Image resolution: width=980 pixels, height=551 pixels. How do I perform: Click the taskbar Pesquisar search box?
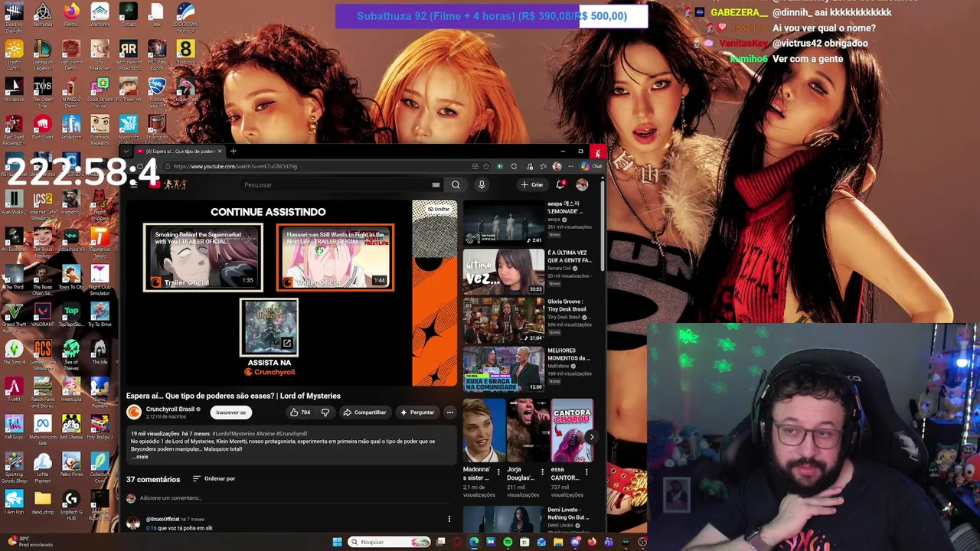tap(389, 542)
